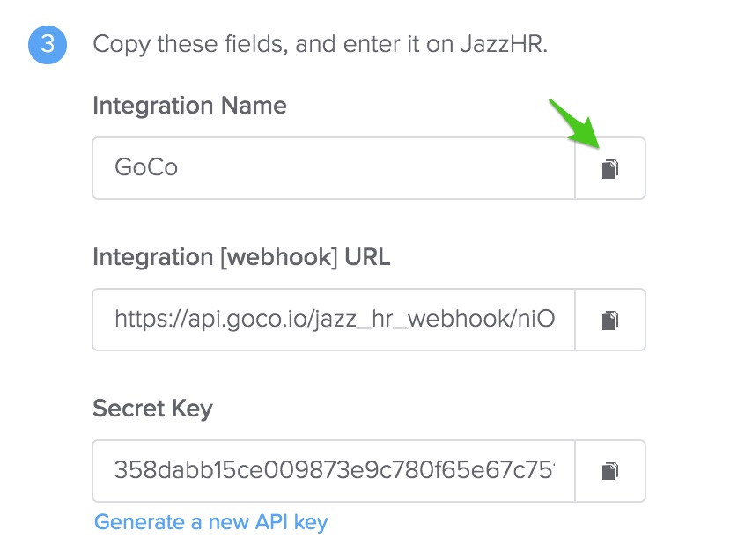Copy the Integration Name value using its clipboard icon
745x560 pixels.
[x=610, y=169]
